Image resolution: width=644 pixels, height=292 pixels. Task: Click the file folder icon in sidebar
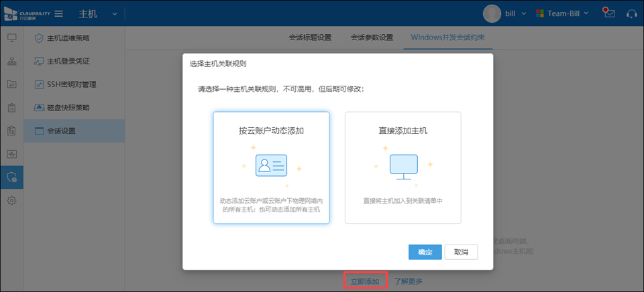[x=12, y=84]
